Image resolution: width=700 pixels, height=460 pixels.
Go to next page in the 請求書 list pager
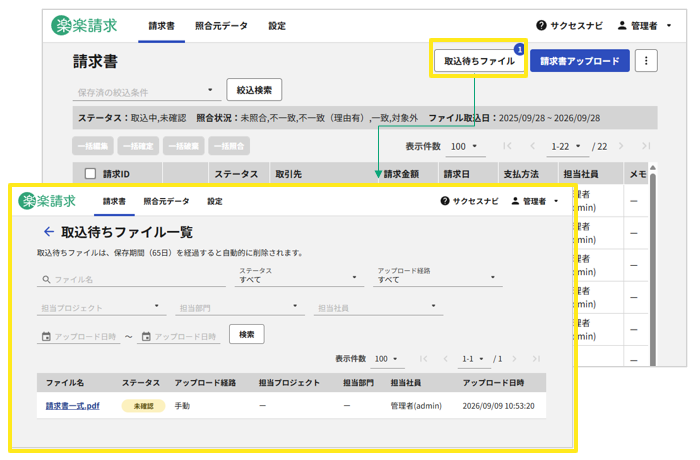pos(621,146)
